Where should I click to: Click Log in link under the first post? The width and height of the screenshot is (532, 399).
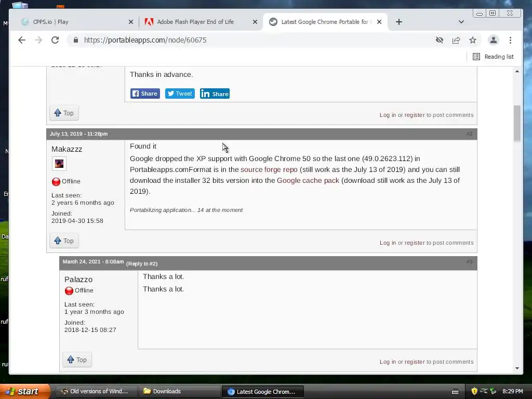[x=388, y=115]
